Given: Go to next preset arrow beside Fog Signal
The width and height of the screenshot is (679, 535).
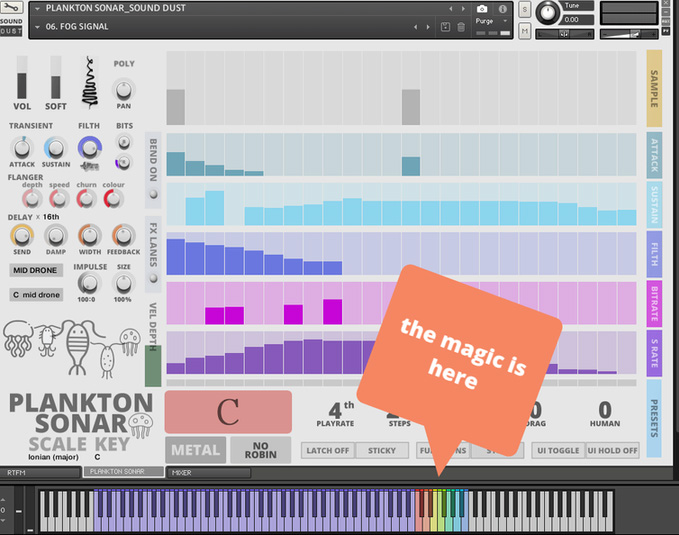Looking at the screenshot, I should coord(428,27).
